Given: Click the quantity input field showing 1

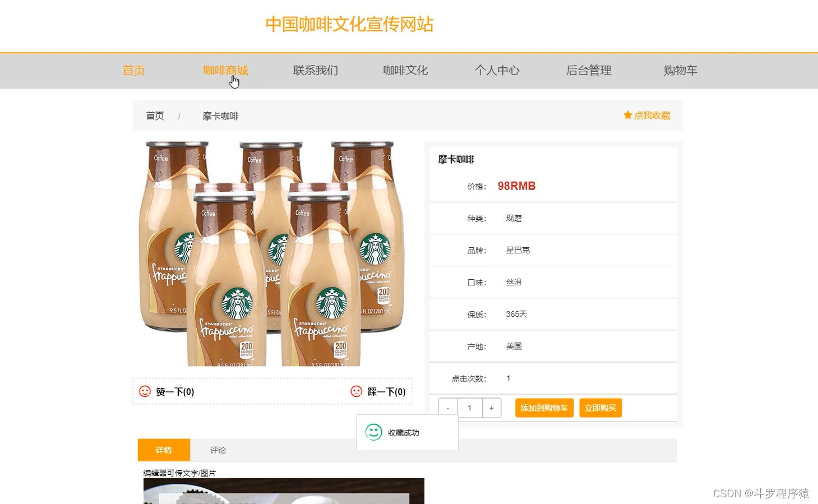Looking at the screenshot, I should point(470,408).
